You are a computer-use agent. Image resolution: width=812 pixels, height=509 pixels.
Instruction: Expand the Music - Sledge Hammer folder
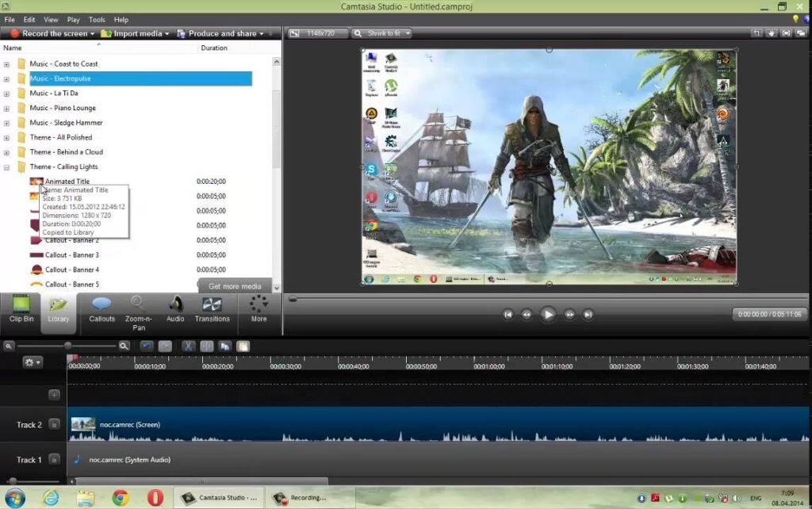tap(6, 123)
